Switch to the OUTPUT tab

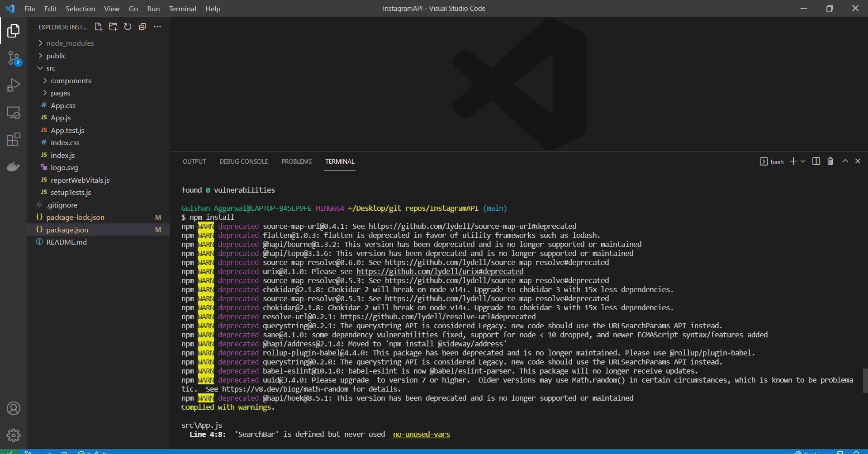(x=194, y=161)
